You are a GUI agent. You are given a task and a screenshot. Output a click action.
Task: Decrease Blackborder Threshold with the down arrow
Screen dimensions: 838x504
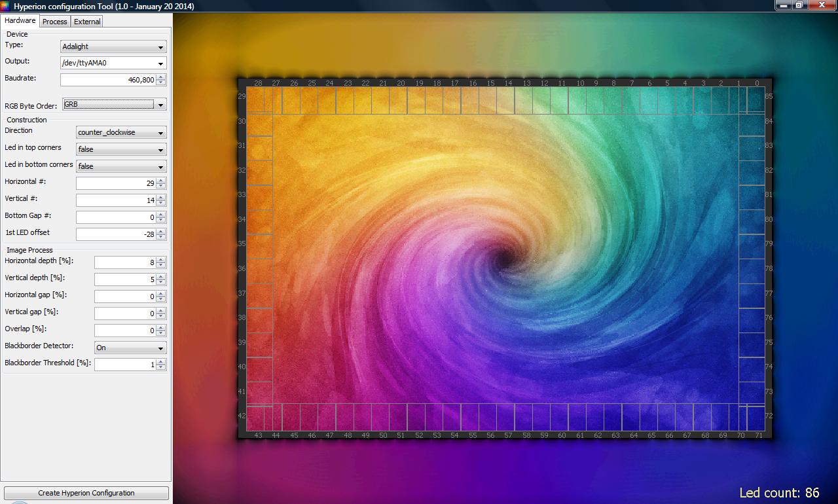(161, 367)
